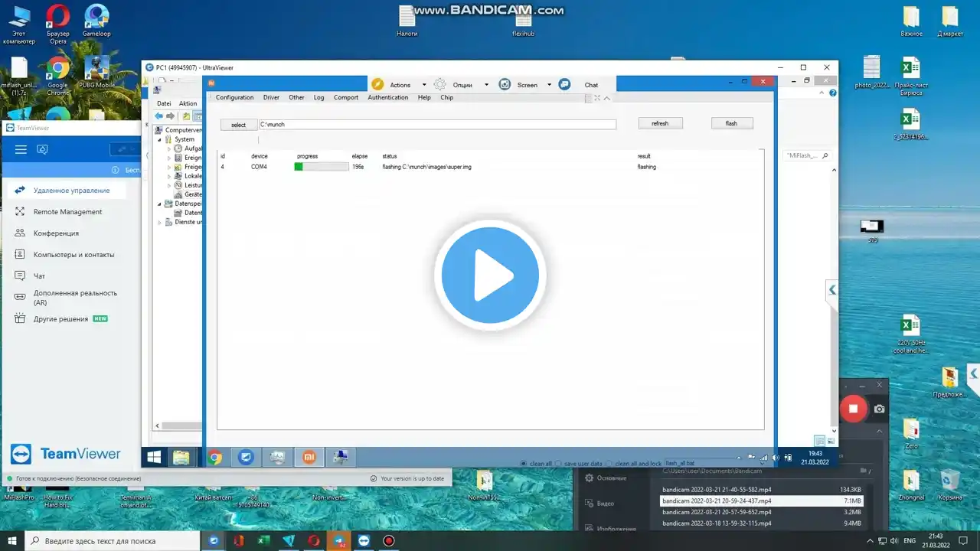This screenshot has height=551, width=980.
Task: Open Excel from the host taskbar
Action: [263, 541]
